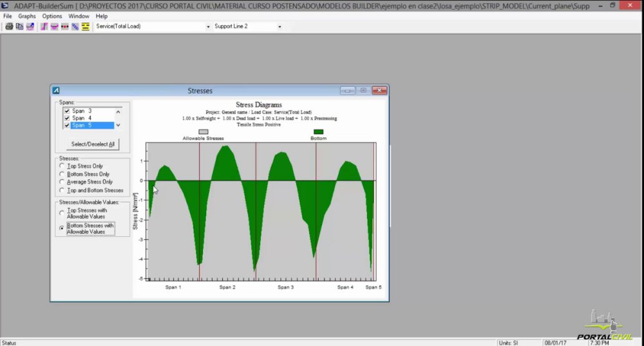
Task: Click the spans list scroll down arrow
Action: pyautogui.click(x=118, y=125)
